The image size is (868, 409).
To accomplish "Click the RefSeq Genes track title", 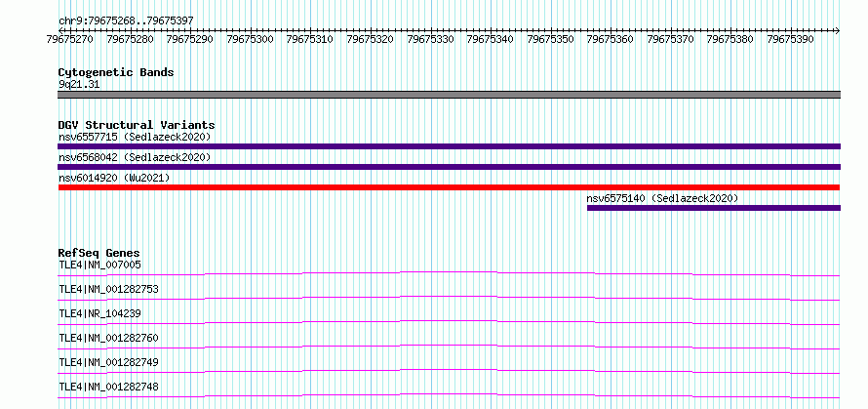I will click(99, 254).
